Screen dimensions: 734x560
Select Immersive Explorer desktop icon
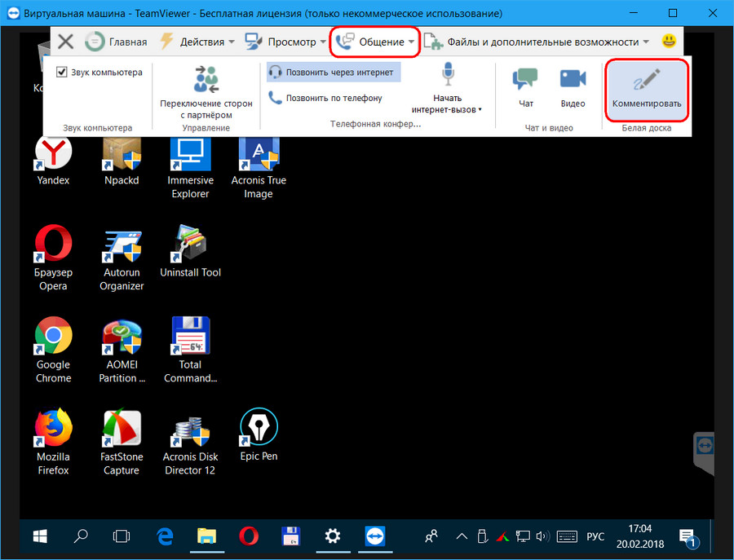pyautogui.click(x=190, y=167)
